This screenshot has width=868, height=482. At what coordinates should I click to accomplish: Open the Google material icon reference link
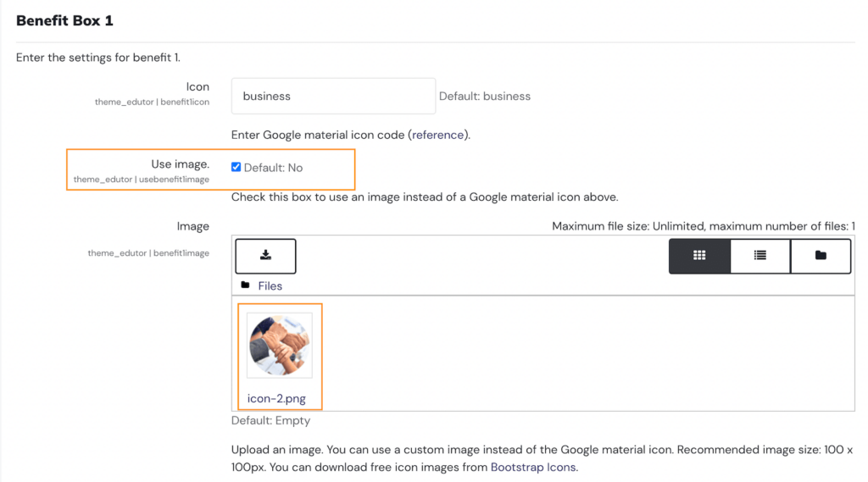438,135
